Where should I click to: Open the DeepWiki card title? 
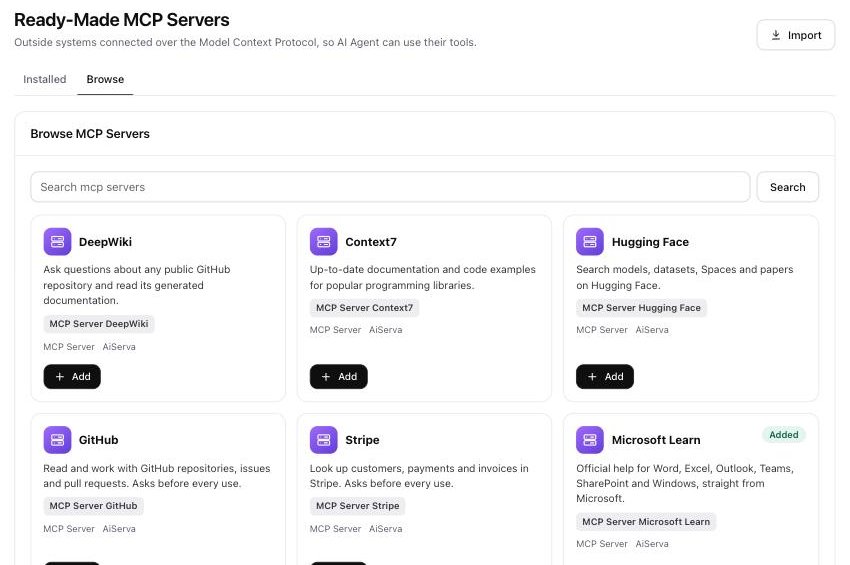point(105,242)
